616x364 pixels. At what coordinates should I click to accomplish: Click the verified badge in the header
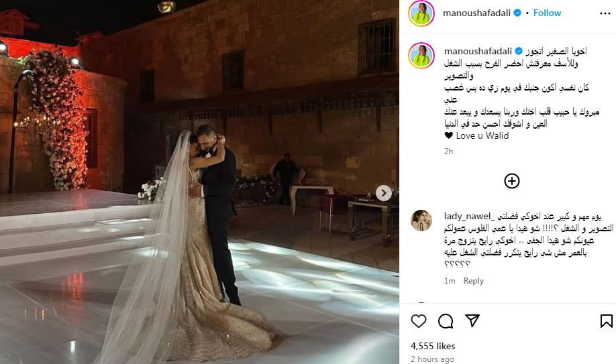click(x=517, y=13)
